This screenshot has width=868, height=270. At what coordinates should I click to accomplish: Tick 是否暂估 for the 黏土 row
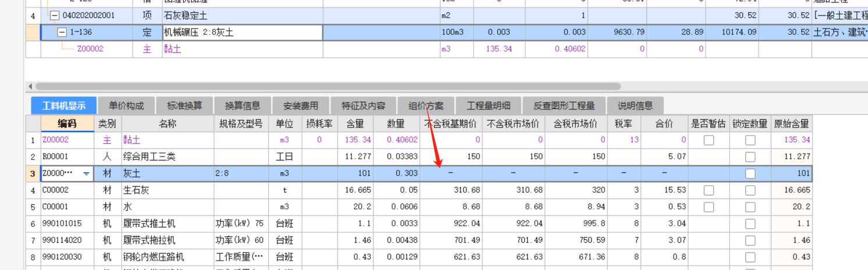click(709, 140)
